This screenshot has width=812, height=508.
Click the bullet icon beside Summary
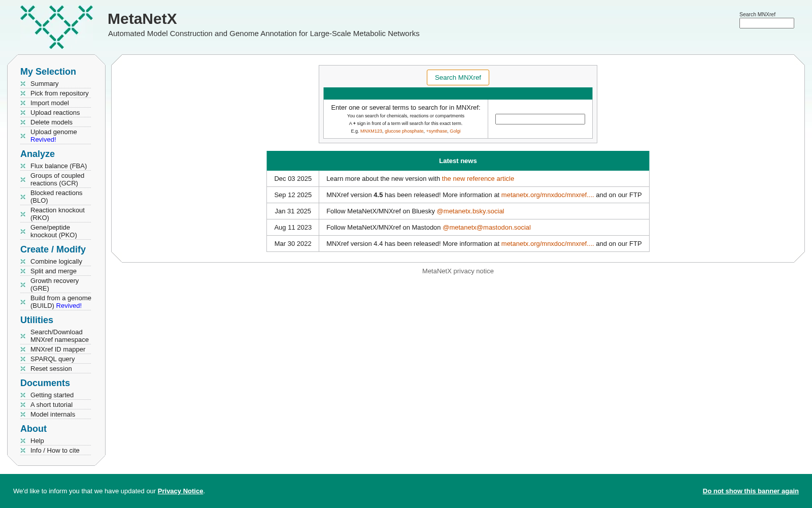point(23,84)
